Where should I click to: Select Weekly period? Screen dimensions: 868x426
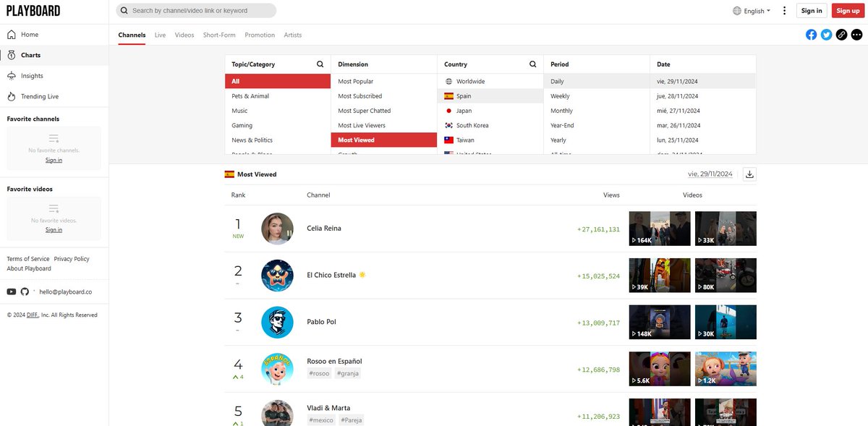point(597,96)
